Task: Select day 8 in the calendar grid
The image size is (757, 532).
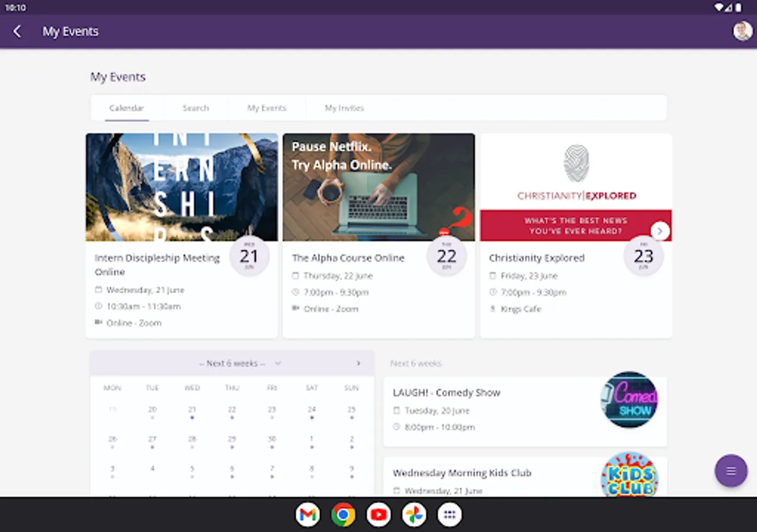Action: click(312, 469)
